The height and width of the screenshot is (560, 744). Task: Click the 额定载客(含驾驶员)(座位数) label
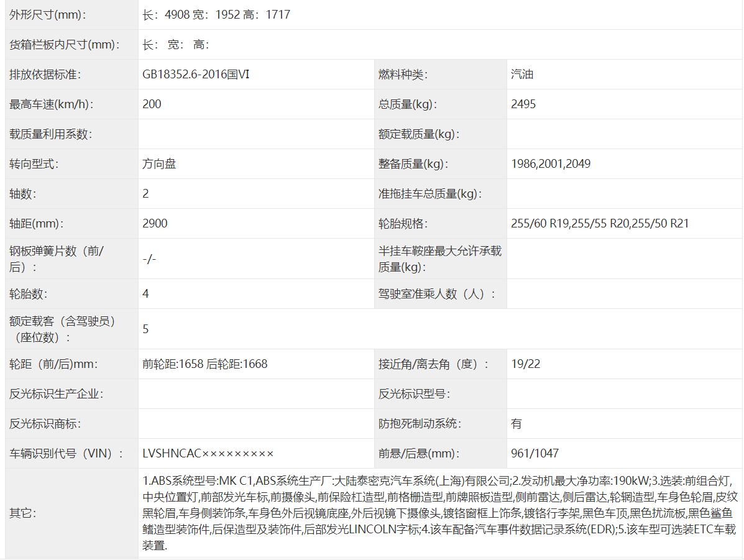pyautogui.click(x=62, y=329)
